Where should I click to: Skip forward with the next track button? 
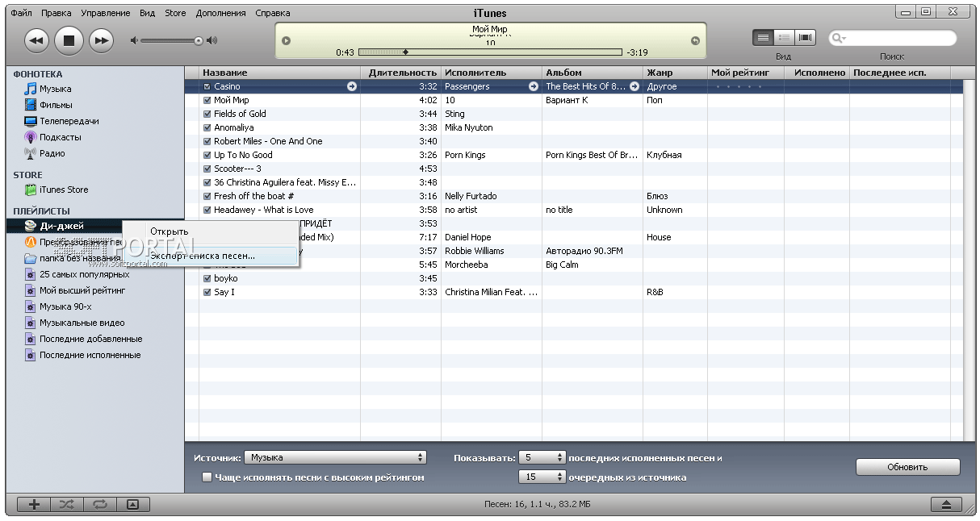coord(100,40)
